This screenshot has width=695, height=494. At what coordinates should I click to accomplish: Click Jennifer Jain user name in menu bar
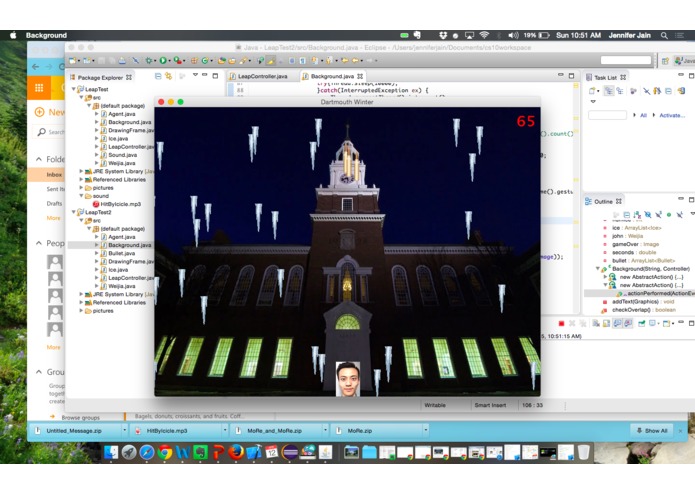[629, 35]
